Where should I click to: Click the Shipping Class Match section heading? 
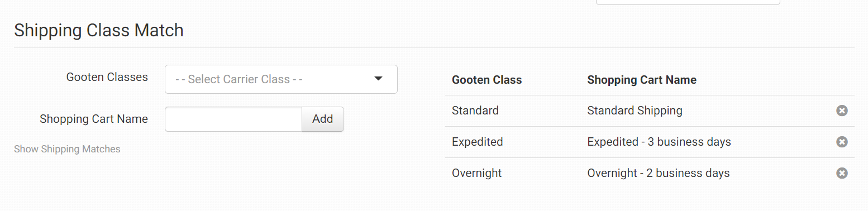pyautogui.click(x=99, y=30)
